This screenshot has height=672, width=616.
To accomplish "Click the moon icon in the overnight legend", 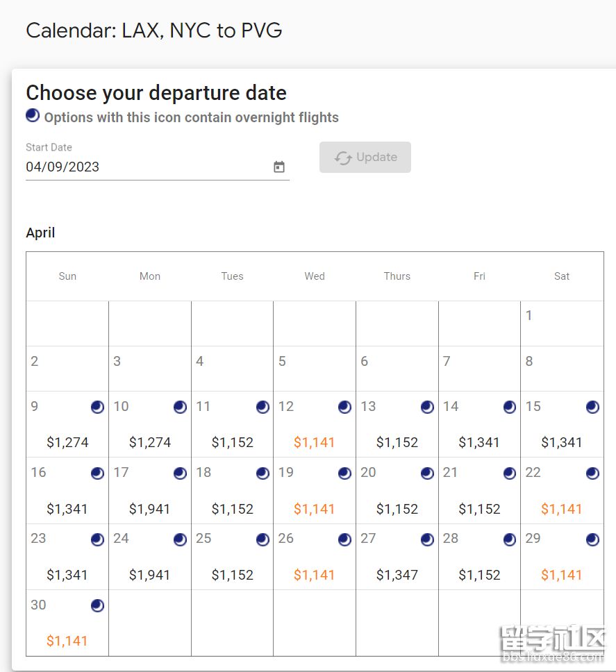I will [x=33, y=116].
